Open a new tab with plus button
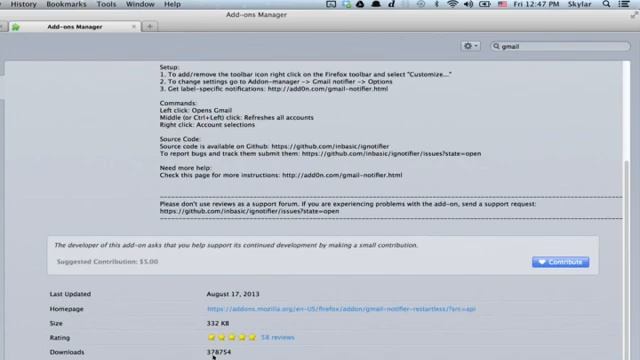 click(150, 27)
